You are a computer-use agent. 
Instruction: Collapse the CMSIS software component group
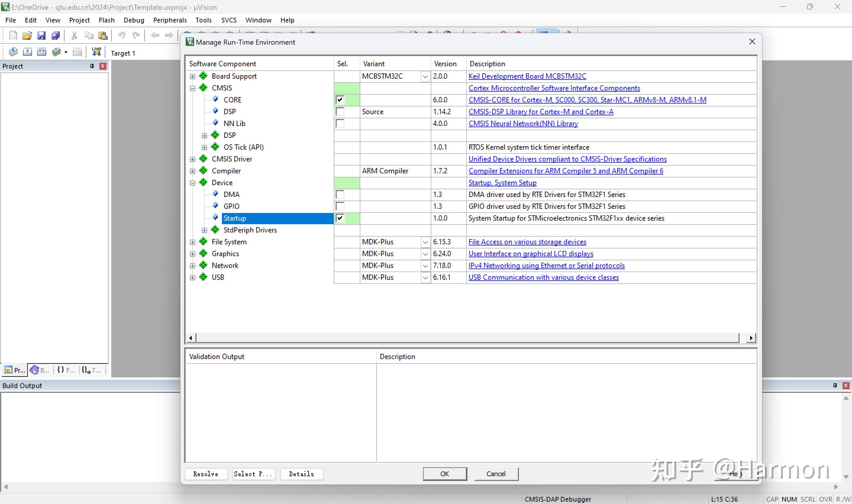point(193,88)
